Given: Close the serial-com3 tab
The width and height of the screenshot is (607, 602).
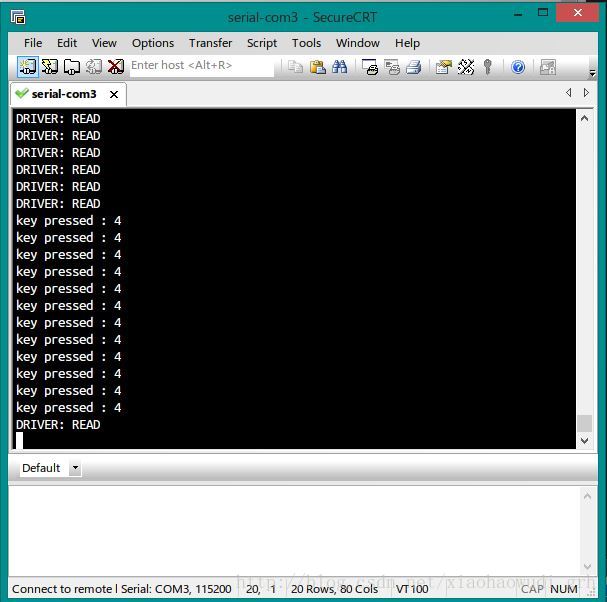Looking at the screenshot, I should coord(114,94).
